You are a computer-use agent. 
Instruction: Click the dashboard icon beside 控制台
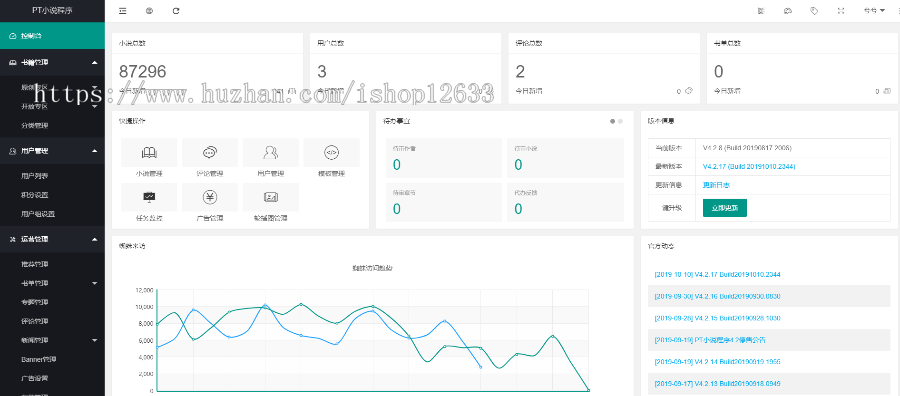[13, 36]
